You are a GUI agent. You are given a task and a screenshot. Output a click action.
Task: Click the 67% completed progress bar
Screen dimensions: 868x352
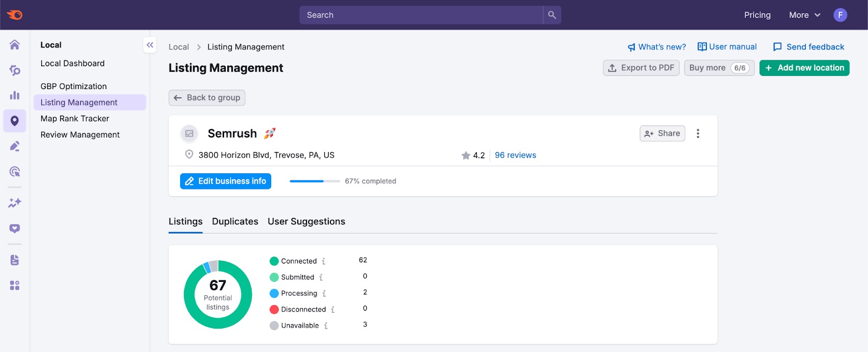315,181
